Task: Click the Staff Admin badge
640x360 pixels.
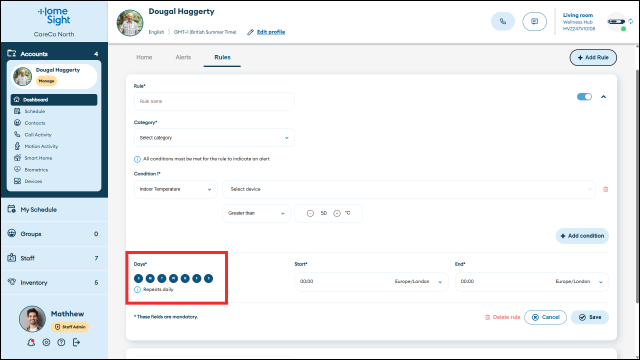Action: [x=70, y=327]
